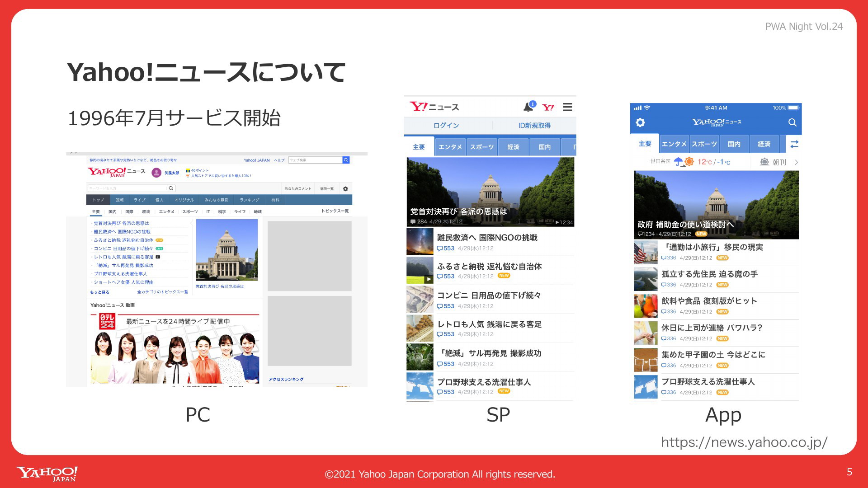Select the 主要 tab in the App
Viewport: 868px width, 488px height.
[x=645, y=144]
